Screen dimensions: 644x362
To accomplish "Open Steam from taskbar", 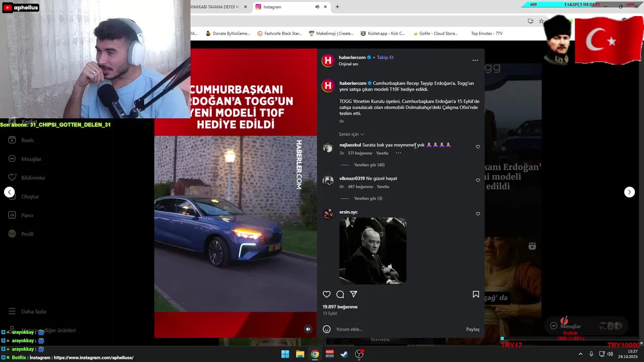I will tap(344, 354).
